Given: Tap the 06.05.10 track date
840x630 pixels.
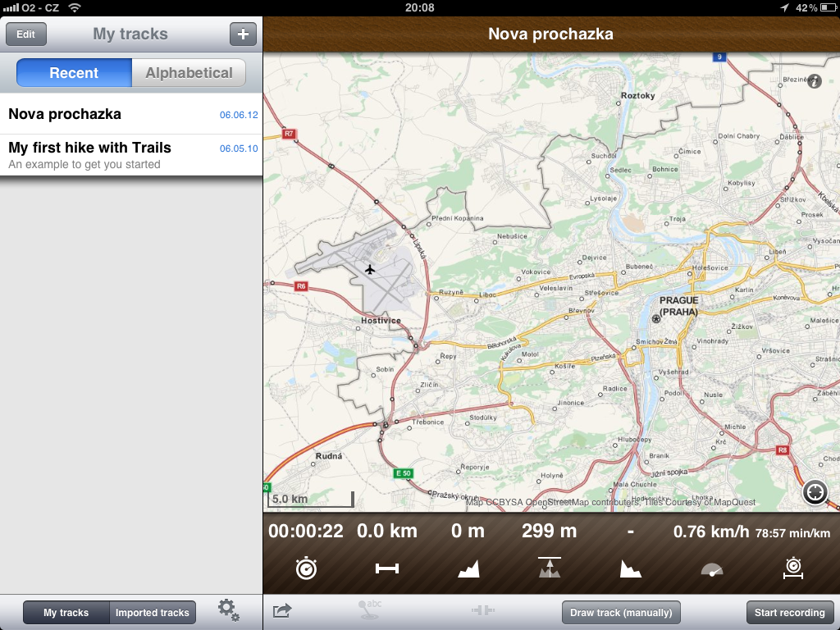Looking at the screenshot, I should pos(239,148).
